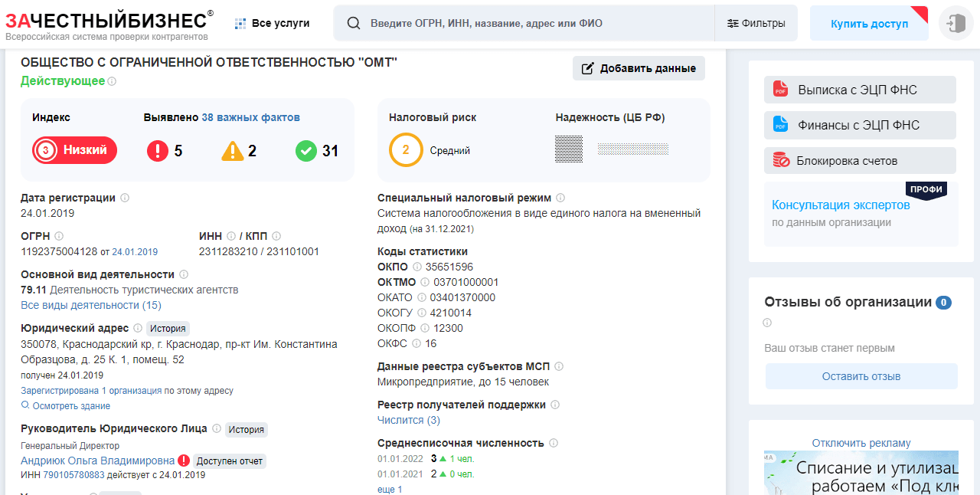Screen dimensions: 980x495
Task: Click info icon beside Действующее status
Action: (x=112, y=81)
